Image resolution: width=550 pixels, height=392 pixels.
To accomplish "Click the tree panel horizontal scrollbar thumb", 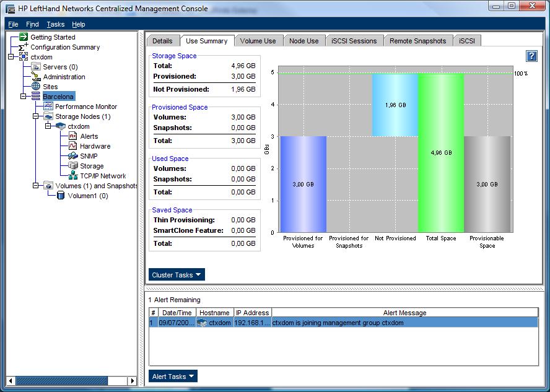I will (x=62, y=380).
